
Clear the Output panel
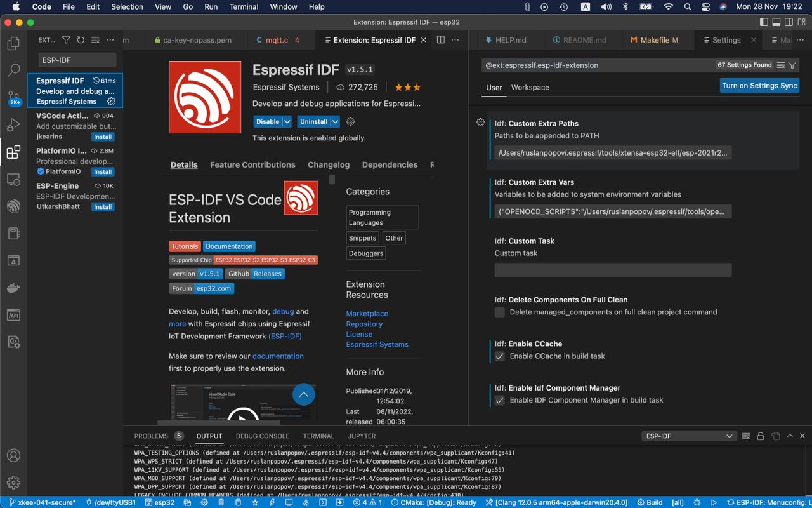click(x=746, y=436)
